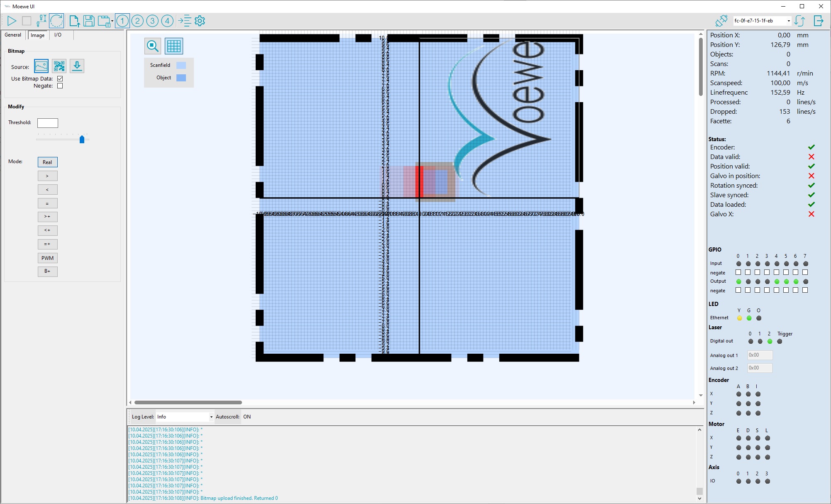The height and width of the screenshot is (504, 831).
Task: Toggle Autoscroll ON label
Action: [247, 417]
